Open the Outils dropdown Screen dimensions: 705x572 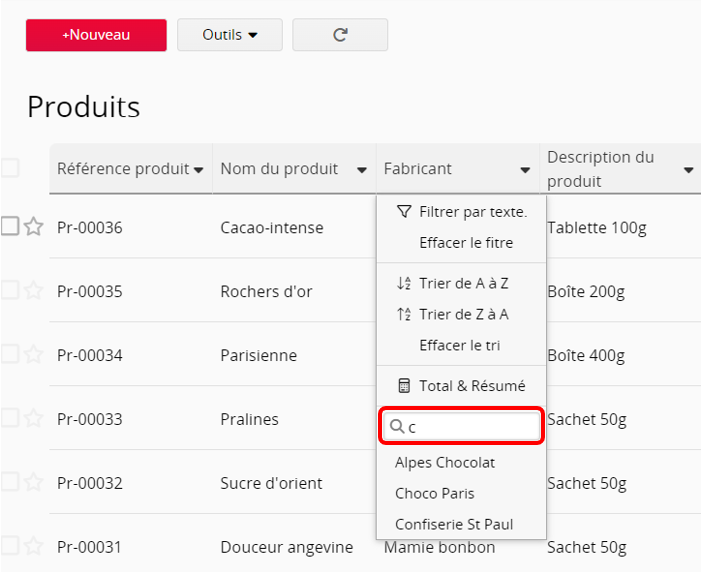click(230, 35)
